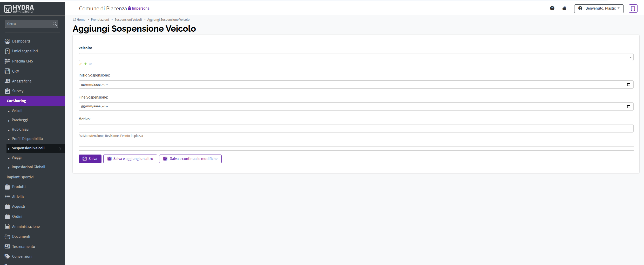The image size is (644, 265).
Task: Select Viaggi under CarSharing
Action: click(17, 157)
